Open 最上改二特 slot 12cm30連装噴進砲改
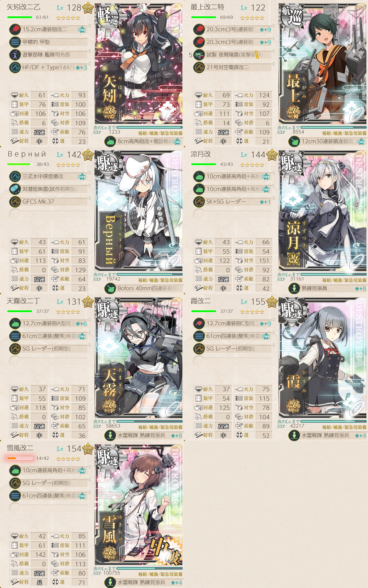Viewport: 368px width, 588px height. [x=327, y=141]
